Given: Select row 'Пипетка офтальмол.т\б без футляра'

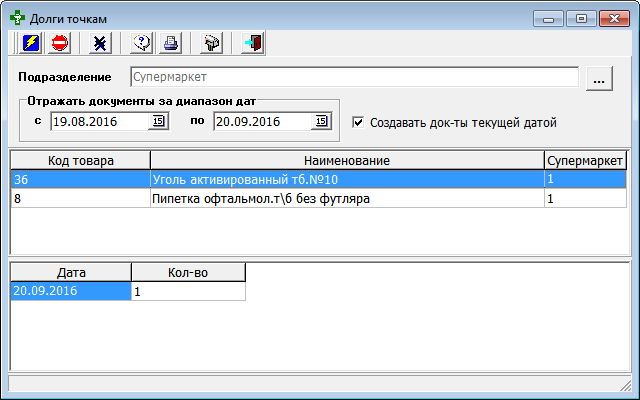Looking at the screenshot, I should 318,198.
